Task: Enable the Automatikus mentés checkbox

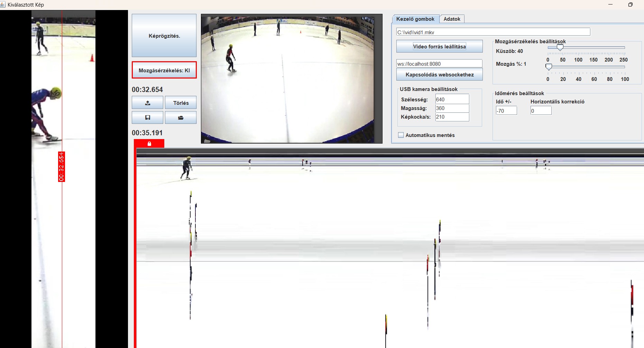Action: (401, 135)
